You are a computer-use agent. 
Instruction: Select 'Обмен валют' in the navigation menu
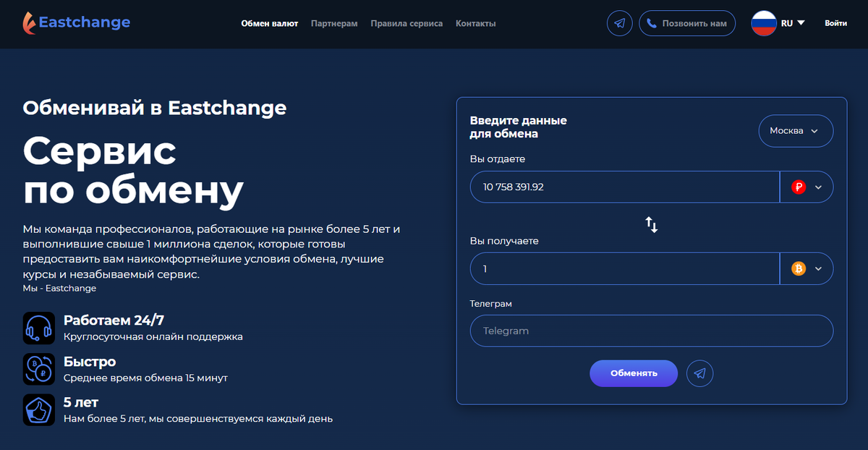coord(270,23)
